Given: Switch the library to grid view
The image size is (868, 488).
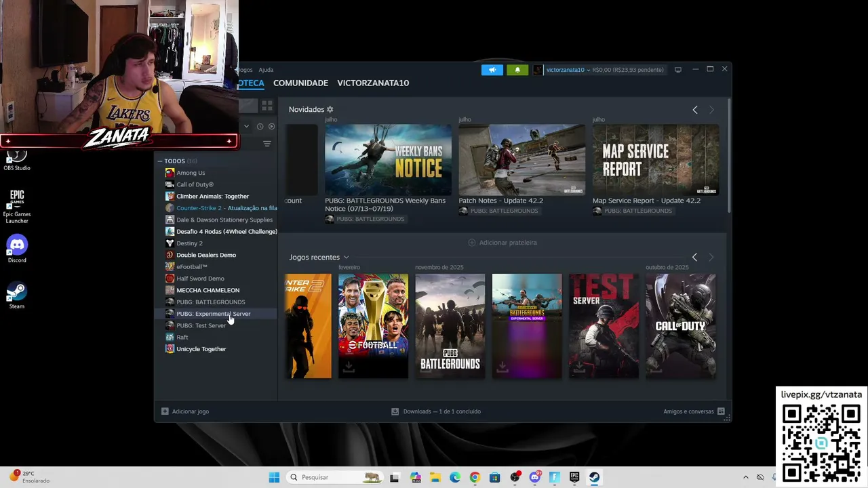Looking at the screenshot, I should point(267,106).
